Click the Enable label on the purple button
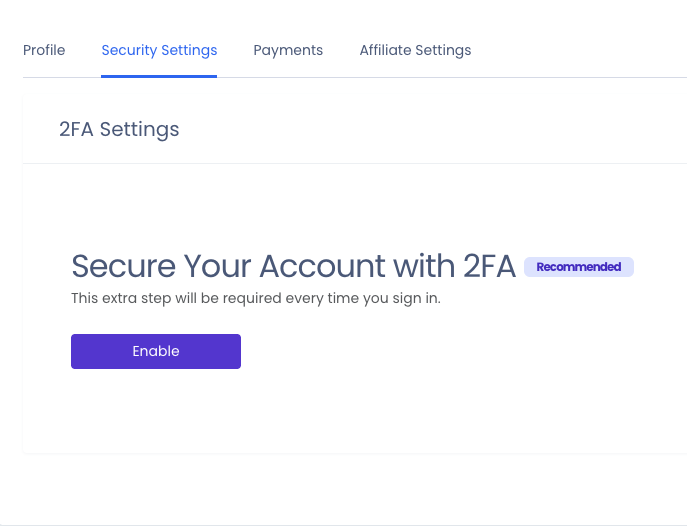The image size is (687, 526). (x=156, y=351)
